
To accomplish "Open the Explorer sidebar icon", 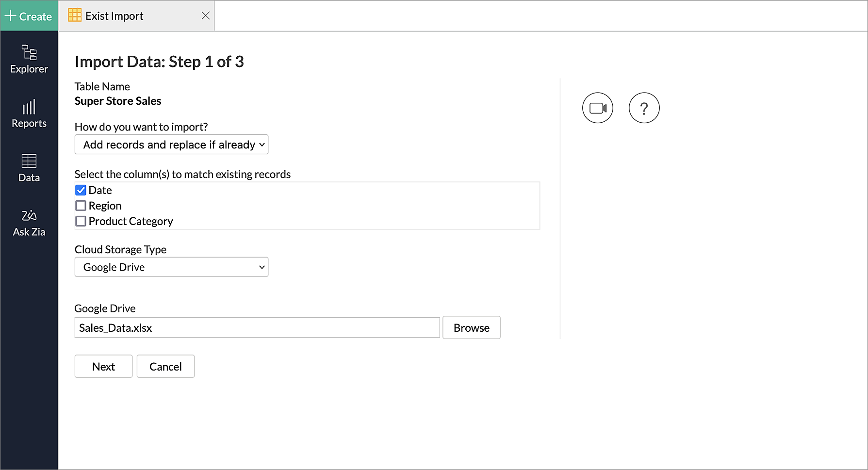I will click(29, 52).
